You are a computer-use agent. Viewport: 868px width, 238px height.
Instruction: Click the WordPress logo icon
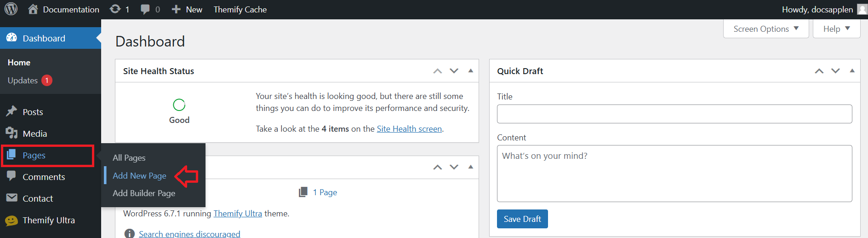(x=11, y=9)
